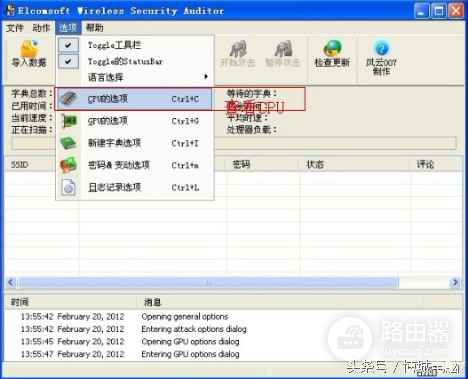Click the Start Attack (开始攻击) keys icon
Screen dimensions: 468x379
click(x=238, y=49)
